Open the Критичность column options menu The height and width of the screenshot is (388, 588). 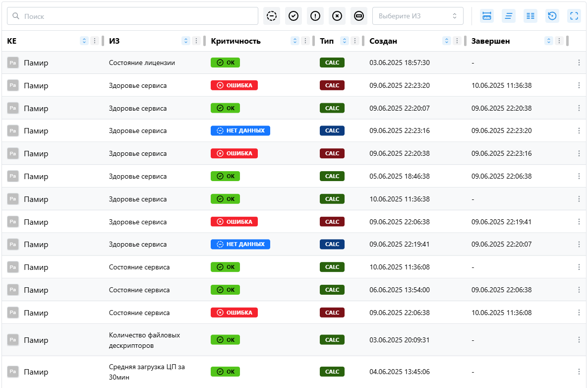pyautogui.click(x=305, y=41)
